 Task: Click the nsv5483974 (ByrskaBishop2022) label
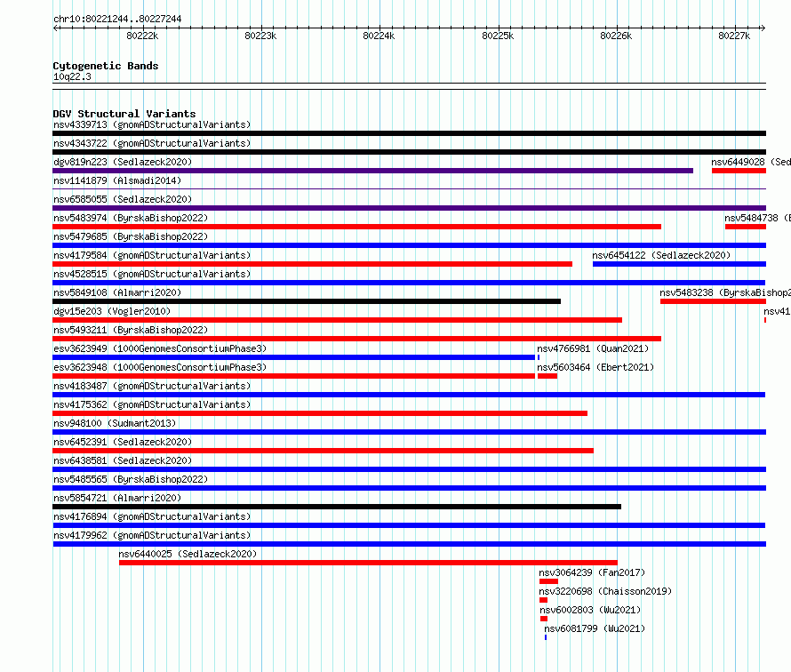(131, 218)
